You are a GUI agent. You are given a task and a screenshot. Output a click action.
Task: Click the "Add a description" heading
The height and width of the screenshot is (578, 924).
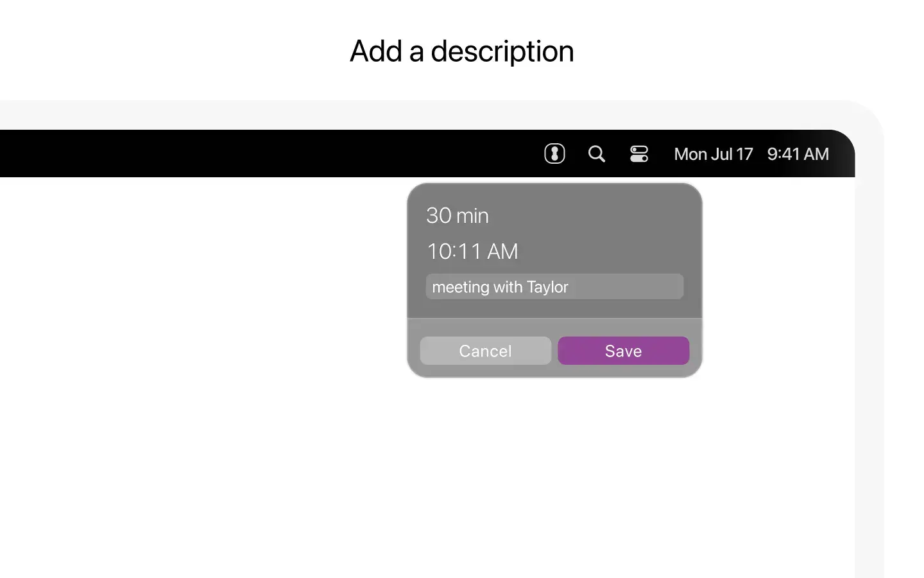[x=461, y=51]
